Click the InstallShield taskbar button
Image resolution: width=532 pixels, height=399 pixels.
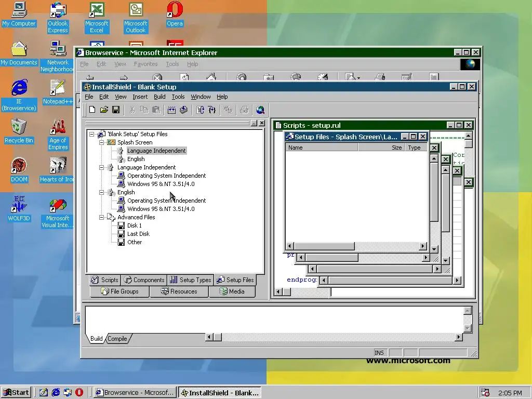[x=220, y=393]
